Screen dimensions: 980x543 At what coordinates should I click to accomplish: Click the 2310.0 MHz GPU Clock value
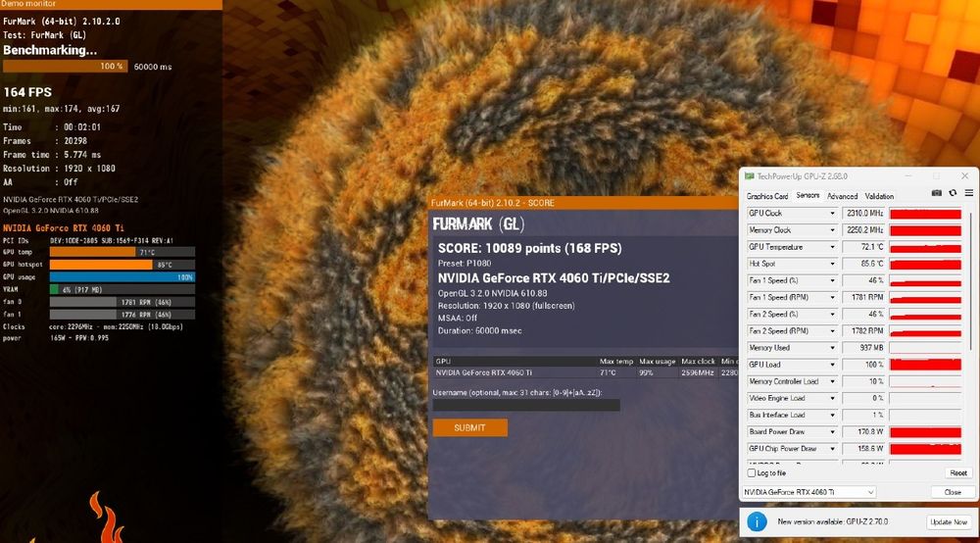(x=863, y=214)
